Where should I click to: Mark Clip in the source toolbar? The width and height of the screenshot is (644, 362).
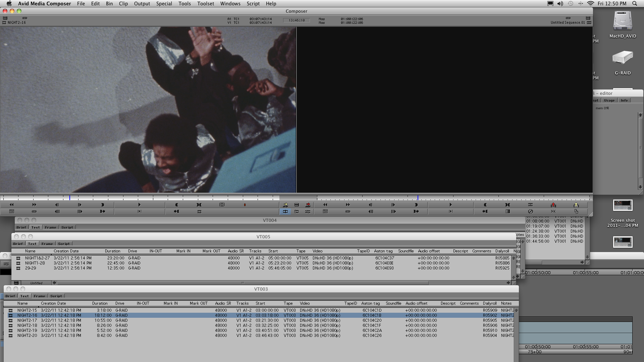click(199, 205)
